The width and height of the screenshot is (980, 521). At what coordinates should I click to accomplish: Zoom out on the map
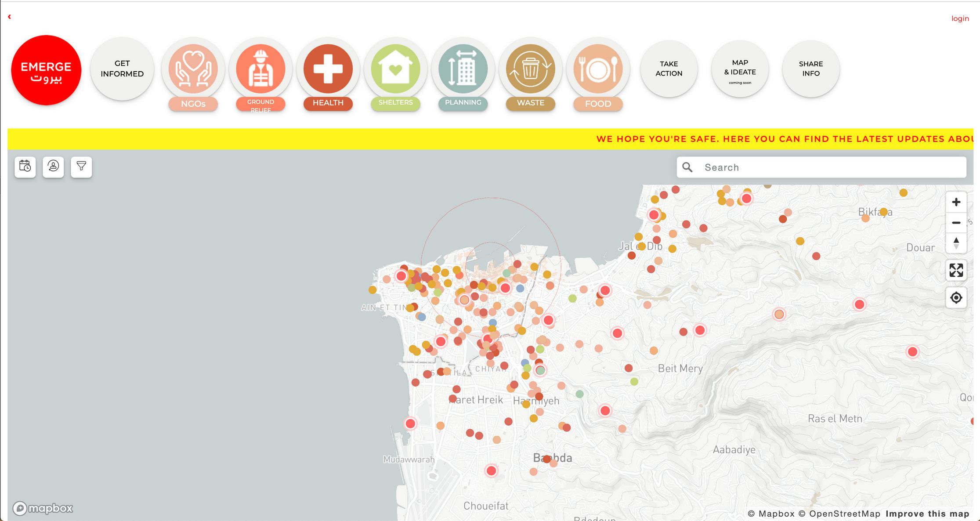[x=956, y=223]
